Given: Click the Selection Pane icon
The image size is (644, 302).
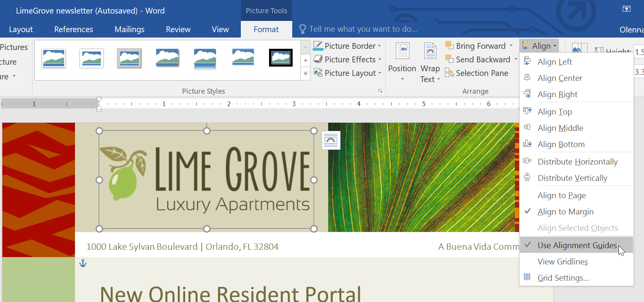Looking at the screenshot, I should pos(449,73).
